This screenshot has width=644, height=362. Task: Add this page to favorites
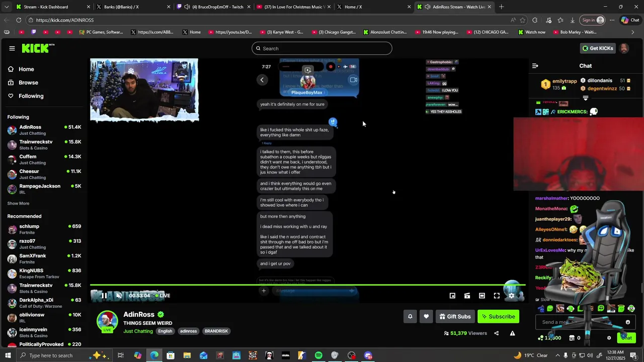pyautogui.click(x=523, y=20)
